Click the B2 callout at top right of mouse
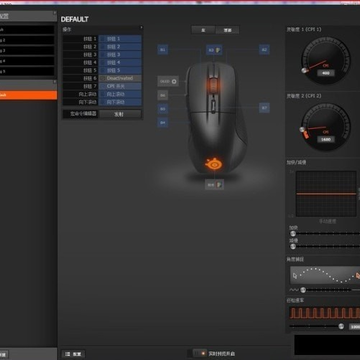 click(264, 50)
